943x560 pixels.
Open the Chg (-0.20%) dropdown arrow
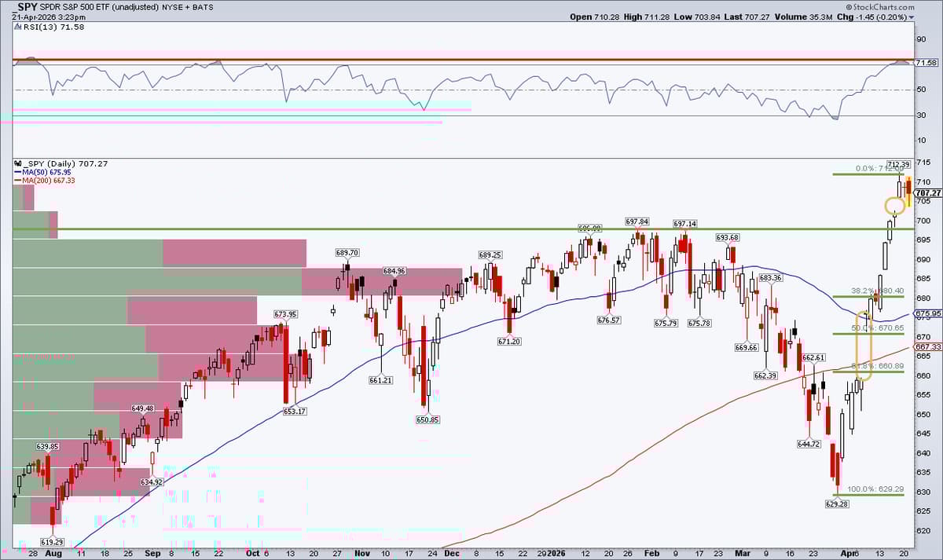pyautogui.click(x=912, y=16)
